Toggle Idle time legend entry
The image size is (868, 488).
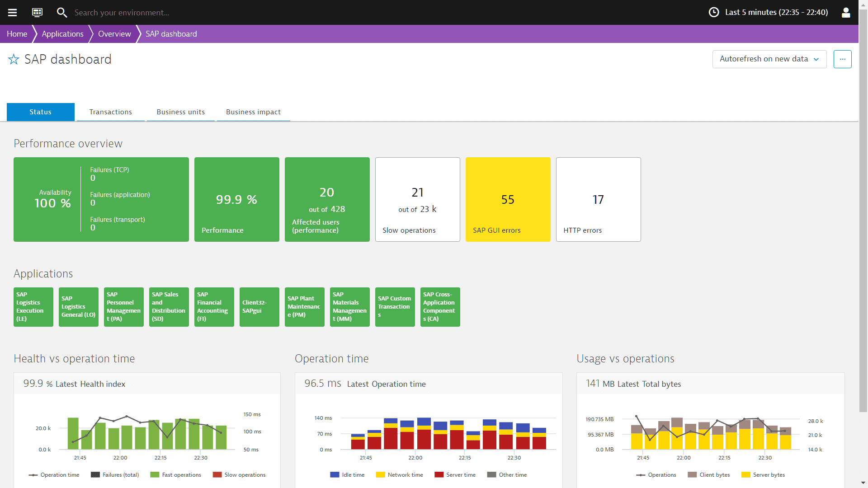click(347, 475)
